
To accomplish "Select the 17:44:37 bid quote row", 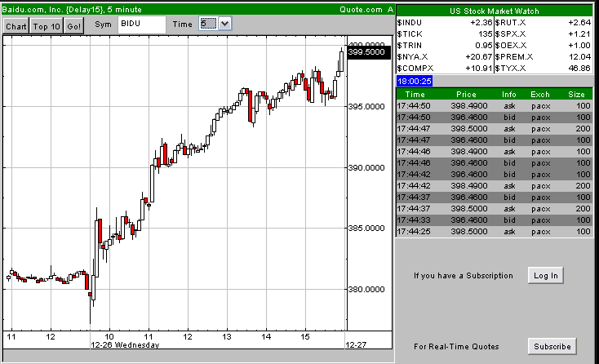I will point(495,198).
